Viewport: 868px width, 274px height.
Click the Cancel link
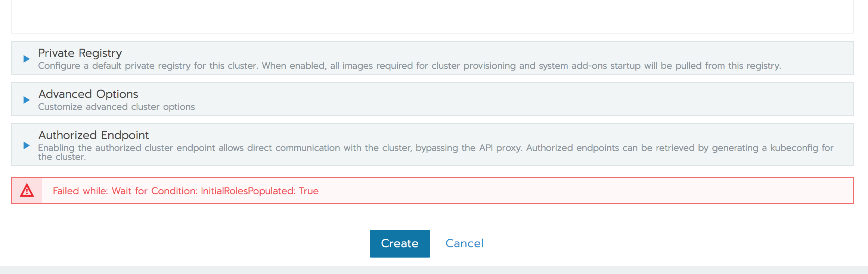coord(464,243)
